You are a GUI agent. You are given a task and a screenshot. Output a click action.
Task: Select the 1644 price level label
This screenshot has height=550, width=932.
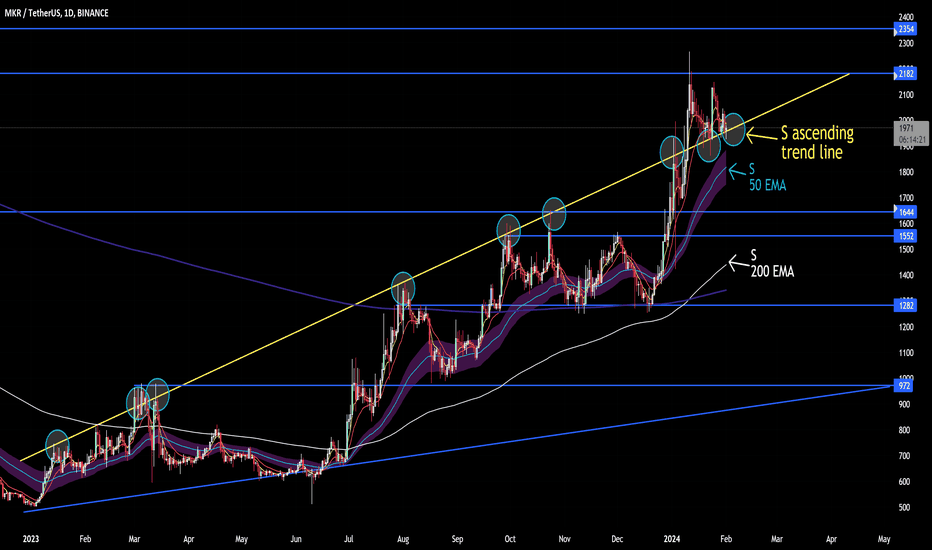906,212
